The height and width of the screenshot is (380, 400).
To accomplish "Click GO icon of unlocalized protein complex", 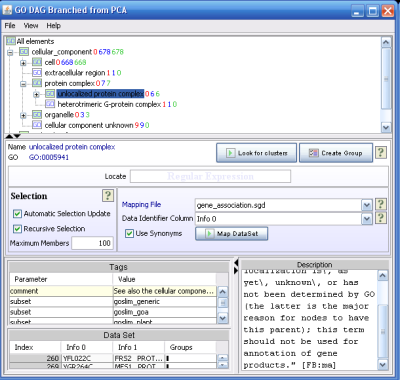I will pos(50,94).
